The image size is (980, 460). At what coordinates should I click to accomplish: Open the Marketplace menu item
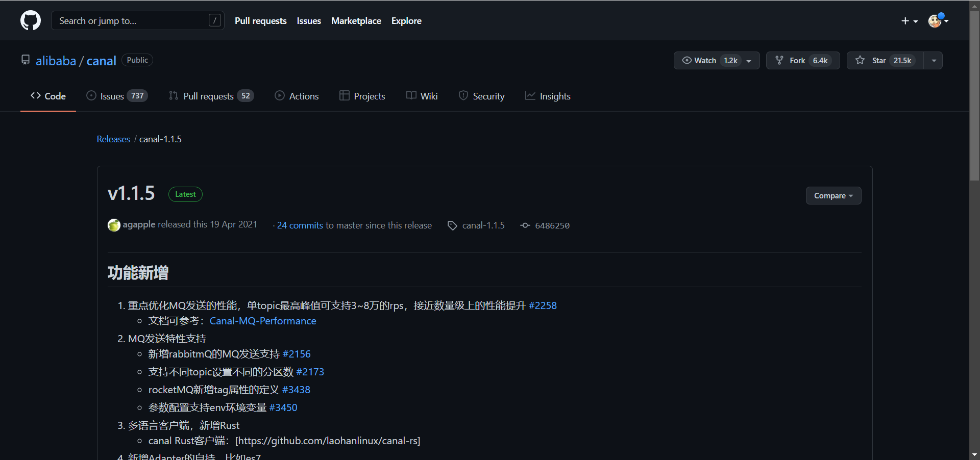(x=356, y=21)
